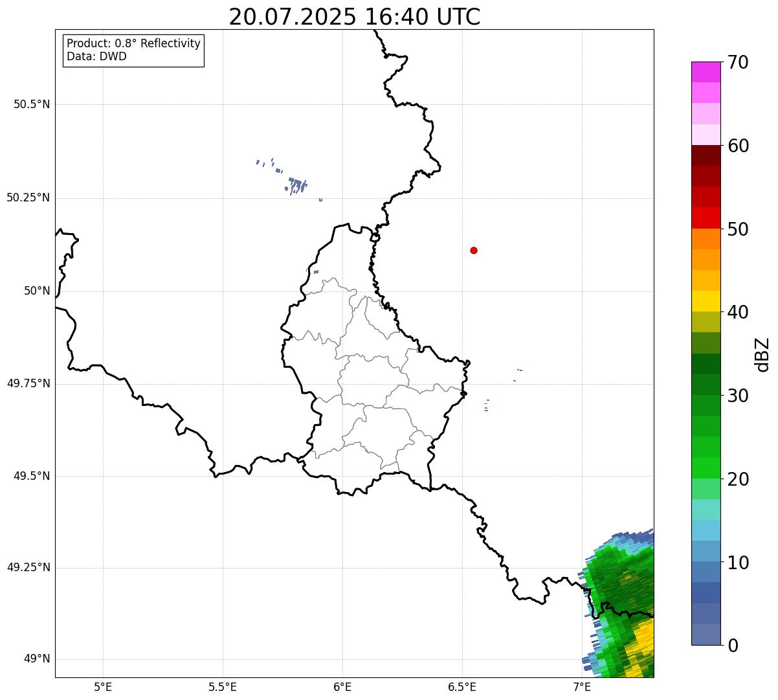Click the 5.5°E longitude label
The image size is (778, 700).
[x=223, y=686]
